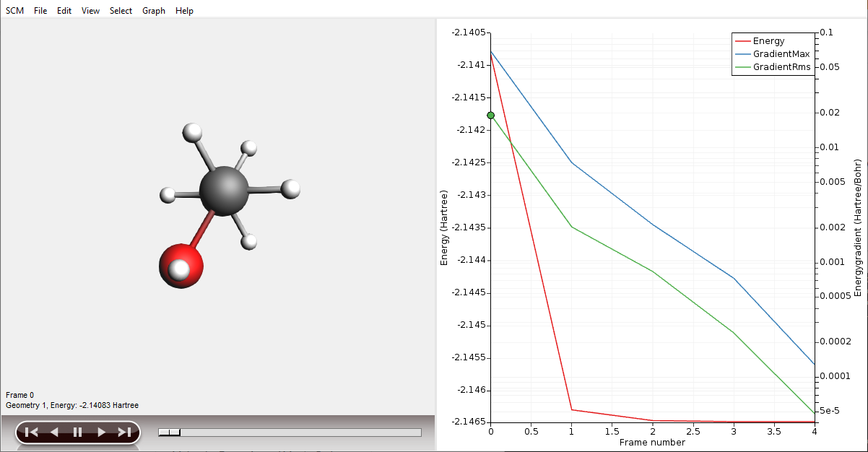Screen dimensions: 868x452
Task: Open the View menu
Action: pos(90,10)
